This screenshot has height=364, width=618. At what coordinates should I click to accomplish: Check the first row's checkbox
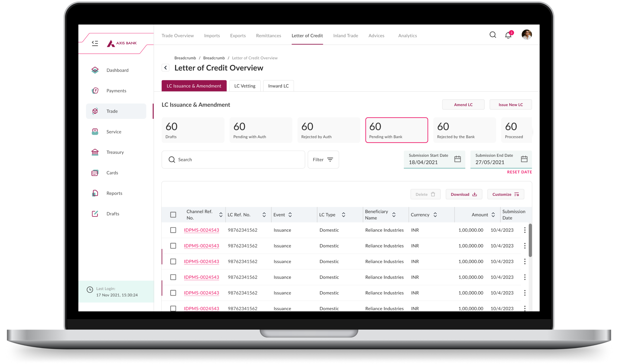173,230
